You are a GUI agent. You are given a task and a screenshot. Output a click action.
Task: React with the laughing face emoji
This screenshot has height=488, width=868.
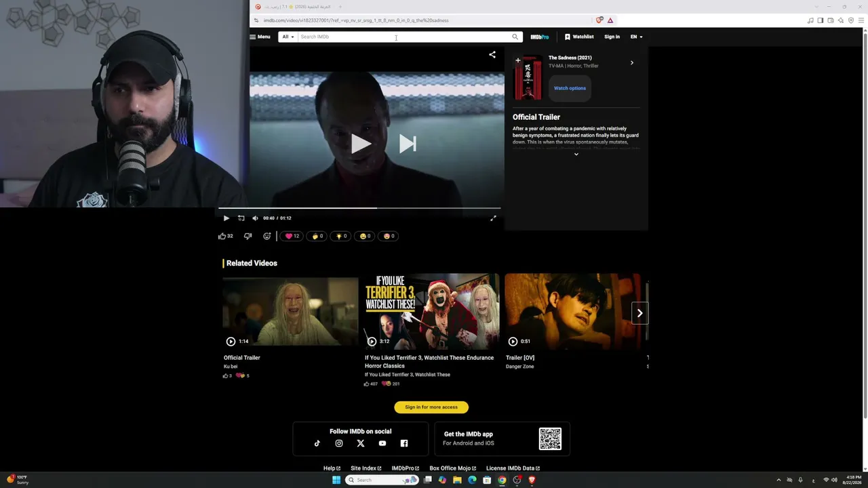click(365, 236)
